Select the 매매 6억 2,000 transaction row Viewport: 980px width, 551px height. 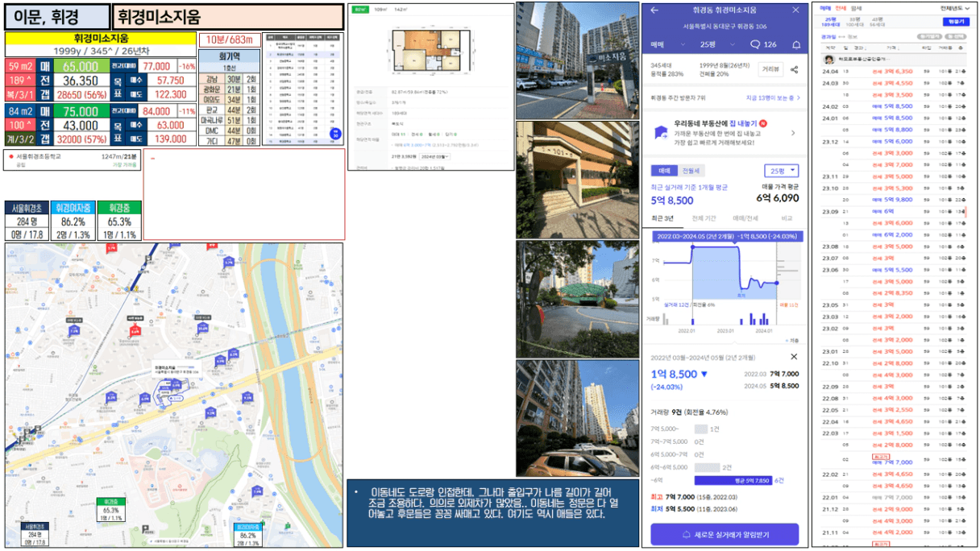[x=893, y=234]
